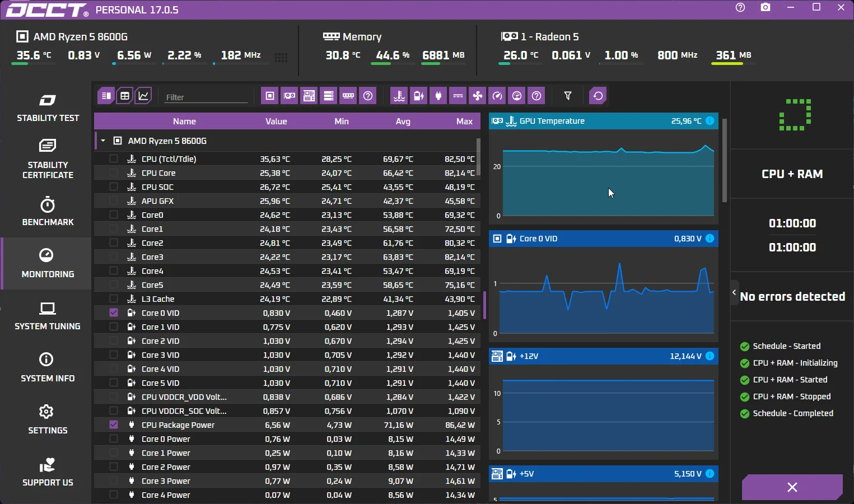Open the Stability Test section
This screenshot has width=854, height=504.
coord(48,108)
